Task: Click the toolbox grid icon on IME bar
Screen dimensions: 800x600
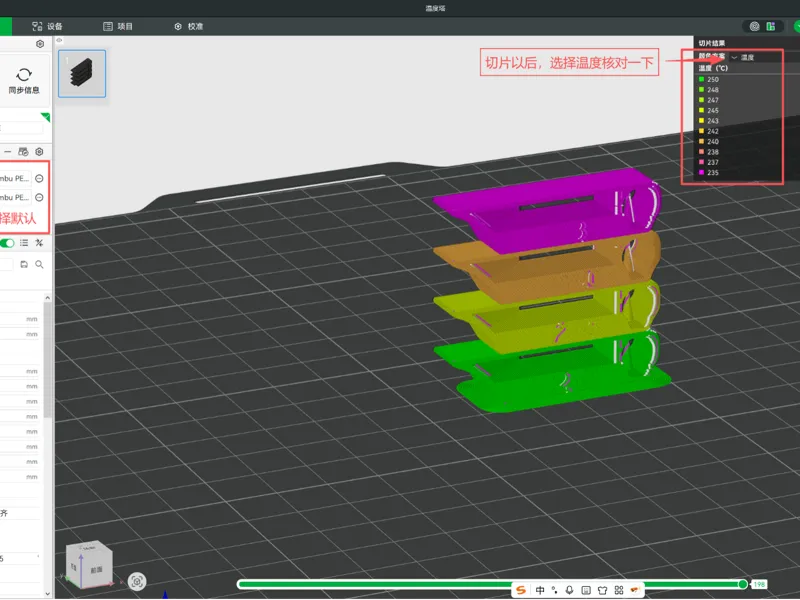Action: 619,590
